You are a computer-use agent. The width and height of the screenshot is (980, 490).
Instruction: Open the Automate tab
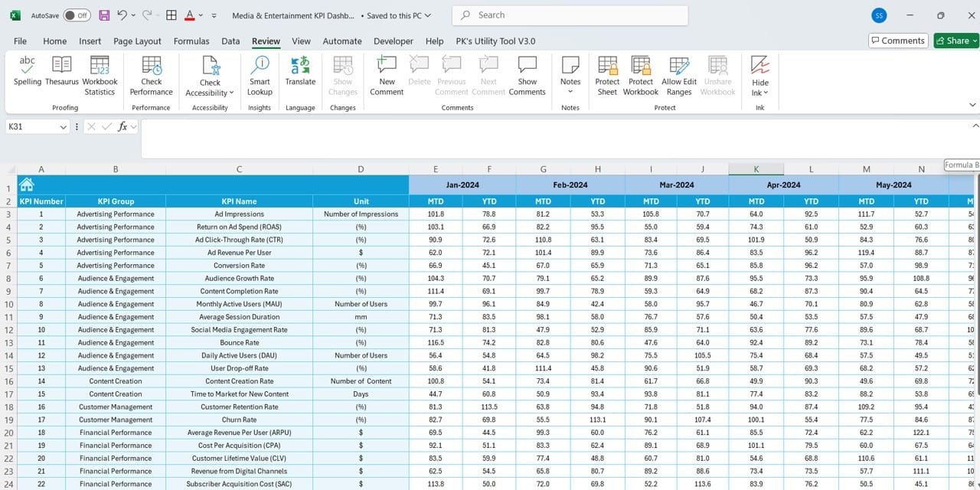pos(342,41)
